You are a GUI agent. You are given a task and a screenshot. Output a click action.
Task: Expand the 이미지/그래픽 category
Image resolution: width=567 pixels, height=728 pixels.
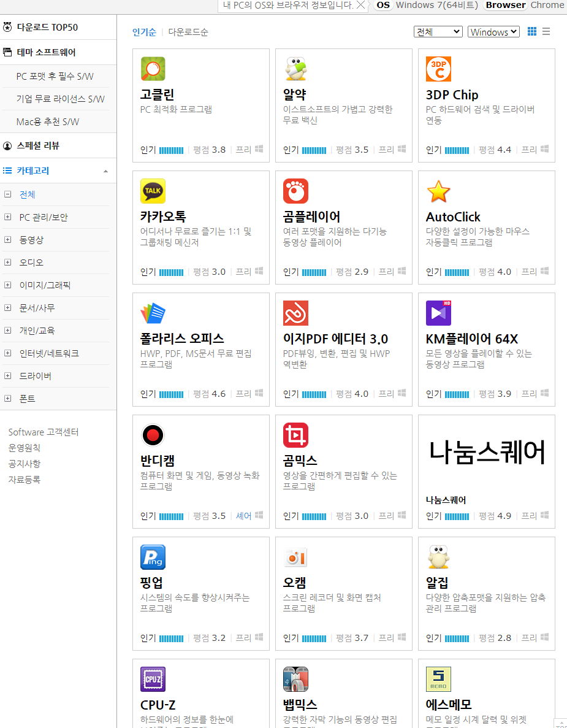(x=7, y=285)
